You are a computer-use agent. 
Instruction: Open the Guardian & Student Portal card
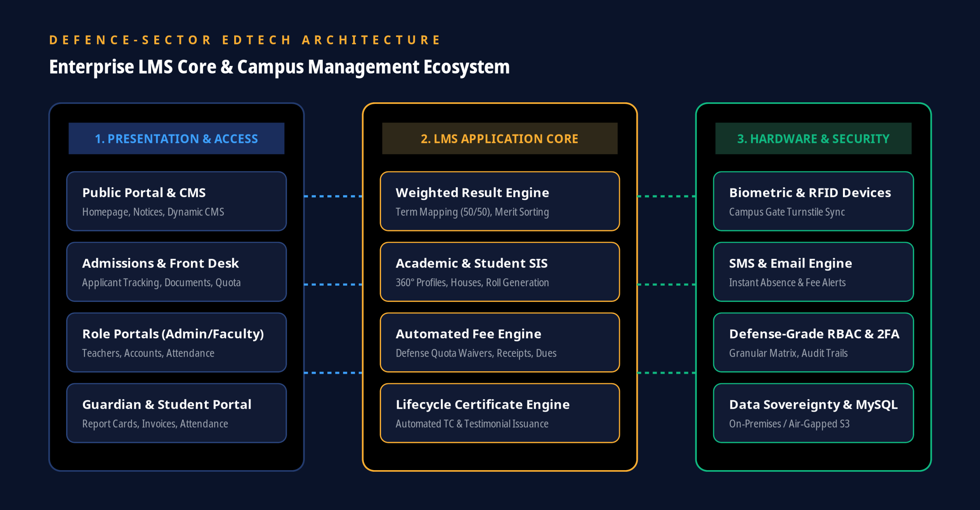(176, 413)
